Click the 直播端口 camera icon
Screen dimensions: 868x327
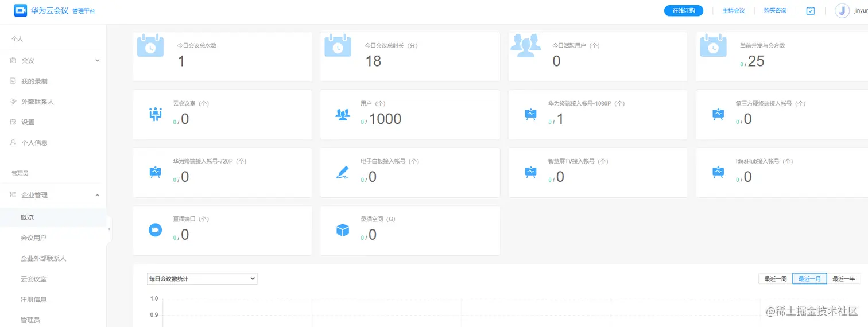coord(155,230)
